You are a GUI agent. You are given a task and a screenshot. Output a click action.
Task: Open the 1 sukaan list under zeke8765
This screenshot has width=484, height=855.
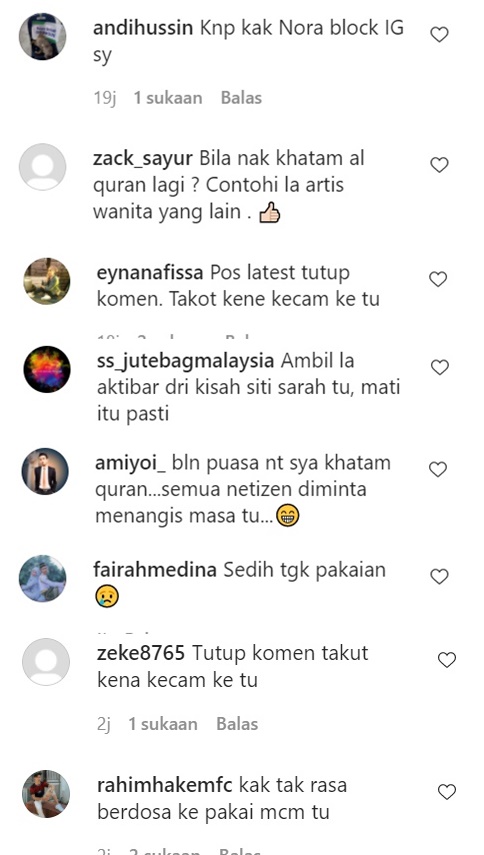(x=163, y=724)
